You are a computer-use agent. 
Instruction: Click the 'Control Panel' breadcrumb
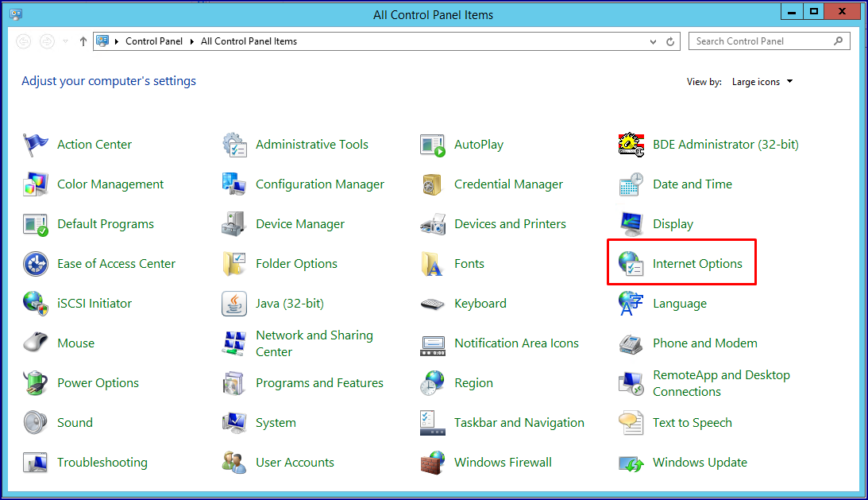coord(154,41)
